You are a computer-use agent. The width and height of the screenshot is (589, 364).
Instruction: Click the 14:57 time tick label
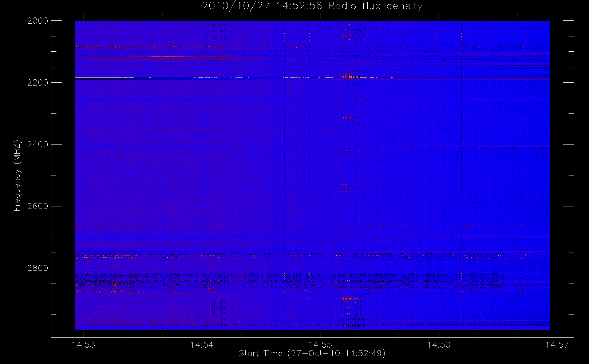coord(557,345)
